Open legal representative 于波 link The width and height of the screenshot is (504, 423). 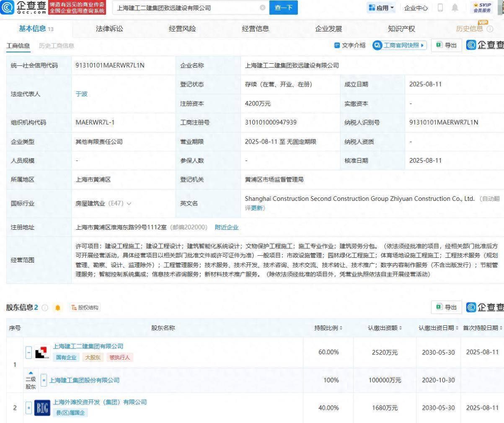tap(81, 94)
